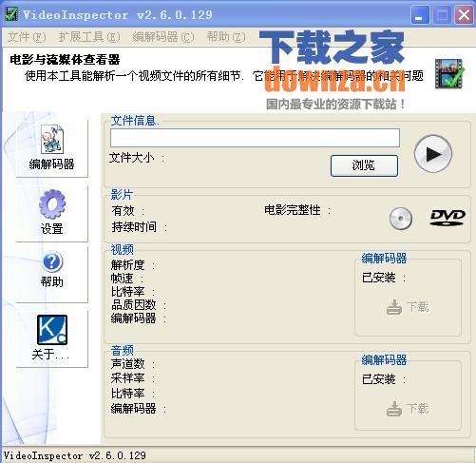Screen dimensions: 476x463
Task: Close the VideoInspector window
Action: [464, 14]
